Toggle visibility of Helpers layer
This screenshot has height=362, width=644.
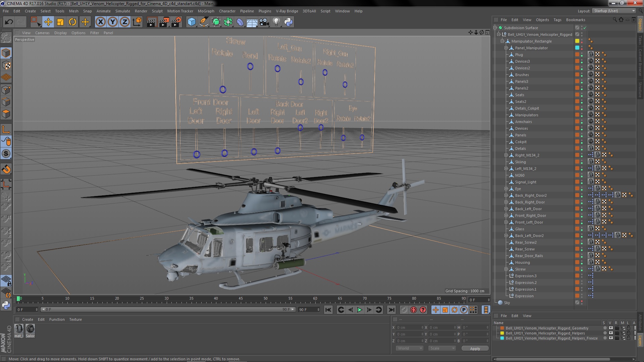click(611, 333)
